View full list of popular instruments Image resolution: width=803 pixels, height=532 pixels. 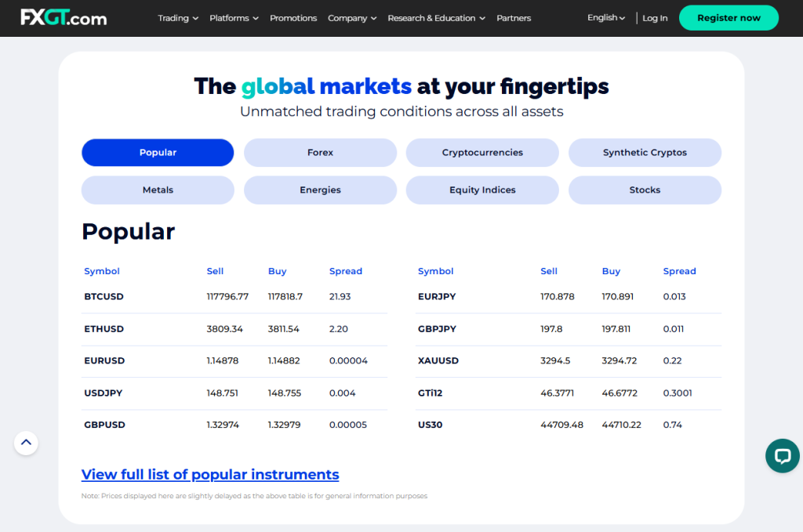click(x=210, y=474)
